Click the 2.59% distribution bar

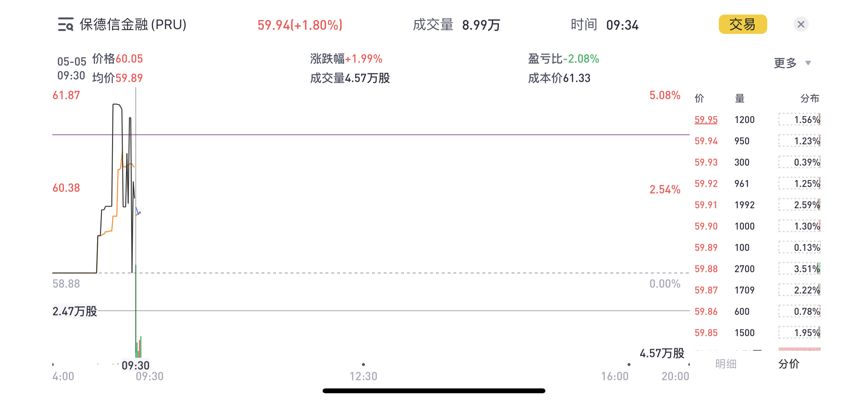pos(799,205)
